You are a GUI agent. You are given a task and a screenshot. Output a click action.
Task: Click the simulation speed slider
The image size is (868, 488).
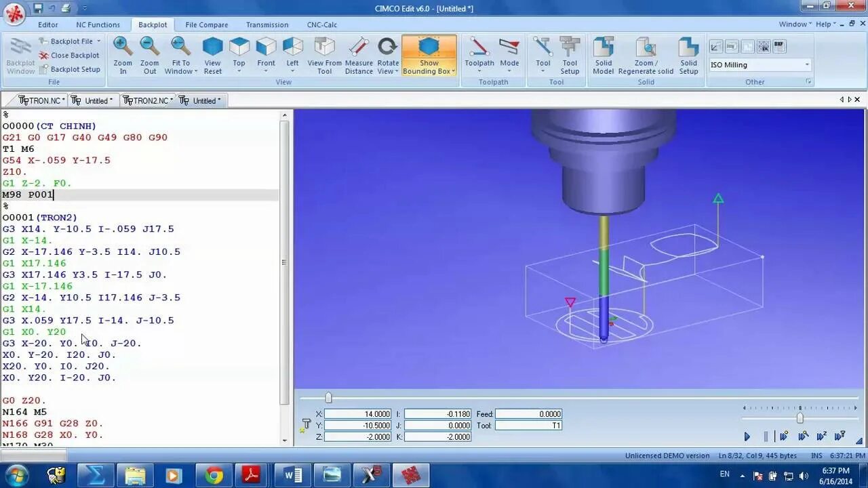pos(800,418)
